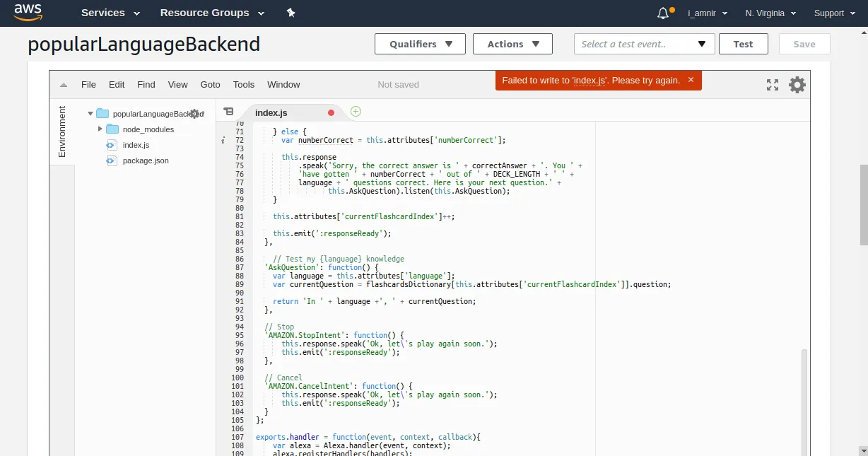Click the AWS logo home icon
Viewport: 868px width, 456px height.
(x=28, y=12)
